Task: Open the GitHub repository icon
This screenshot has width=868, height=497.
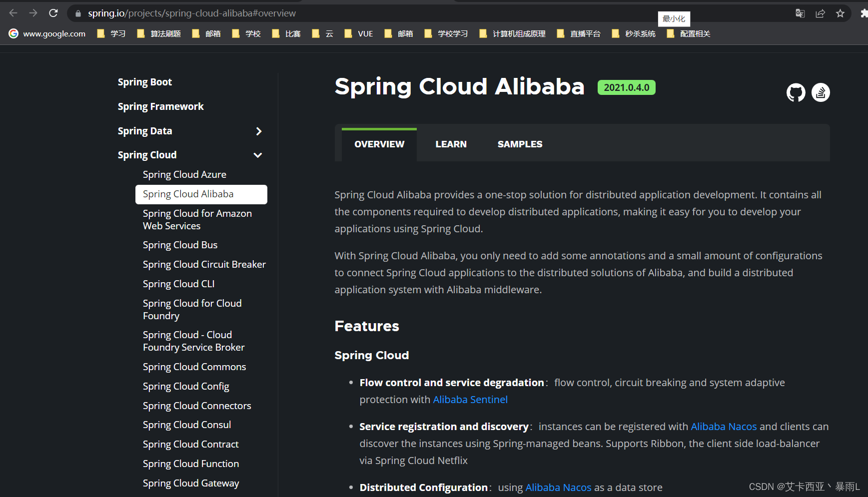Action: click(796, 92)
